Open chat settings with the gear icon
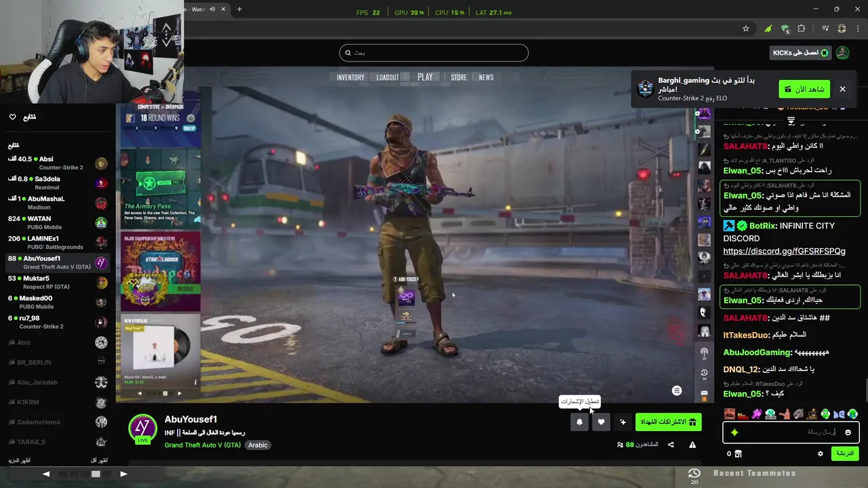Screen dimensions: 868x488 click(820, 453)
